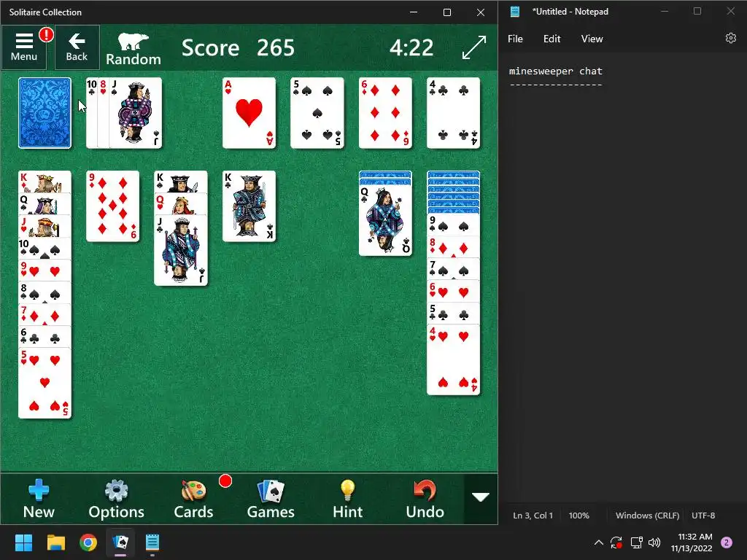Show hidden system tray icons chevron

click(x=599, y=542)
